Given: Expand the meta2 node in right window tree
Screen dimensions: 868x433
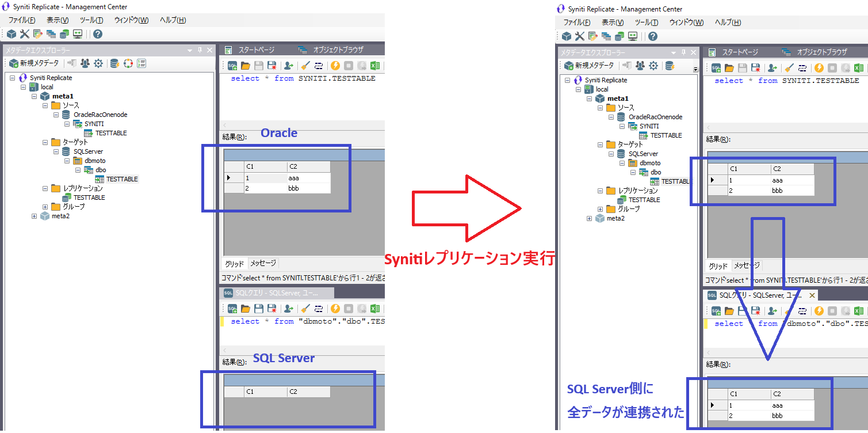Looking at the screenshot, I should [x=589, y=218].
